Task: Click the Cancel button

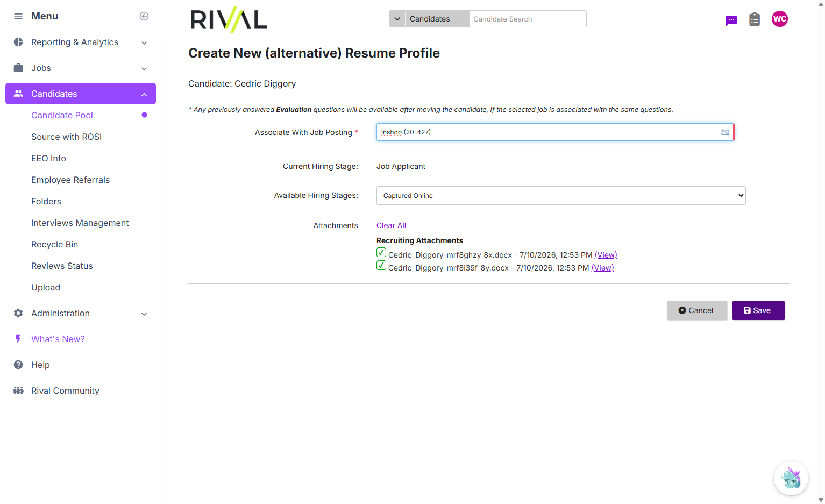Action: coord(697,310)
